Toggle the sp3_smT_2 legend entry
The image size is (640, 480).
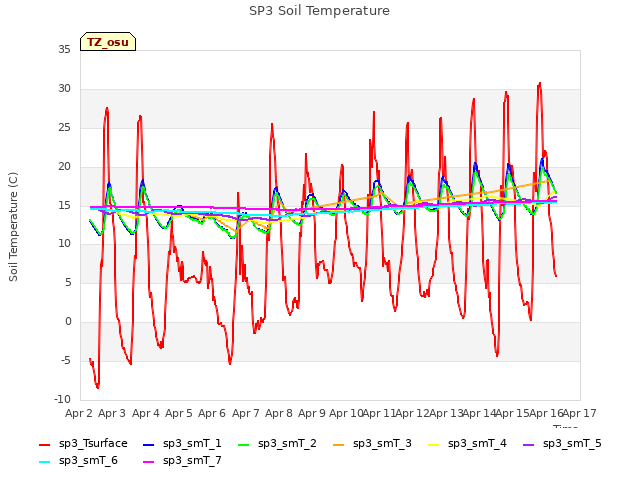point(277,444)
